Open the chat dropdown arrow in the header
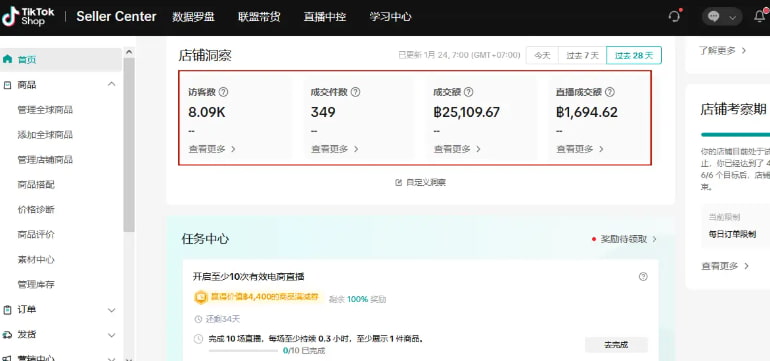 [x=733, y=17]
